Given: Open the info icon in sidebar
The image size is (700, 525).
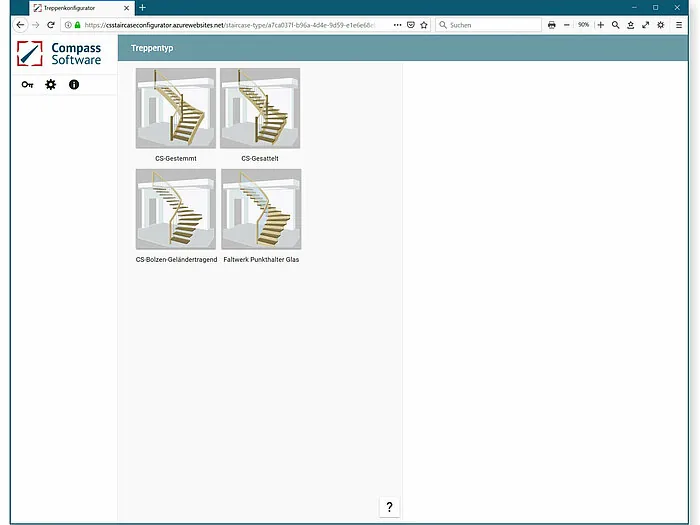Looking at the screenshot, I should click(x=74, y=84).
